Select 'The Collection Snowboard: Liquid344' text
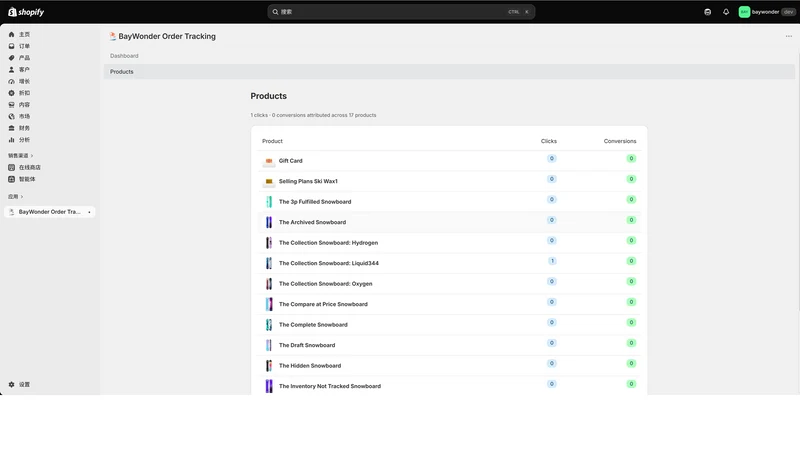Image resolution: width=800 pixels, height=450 pixels. (329, 263)
